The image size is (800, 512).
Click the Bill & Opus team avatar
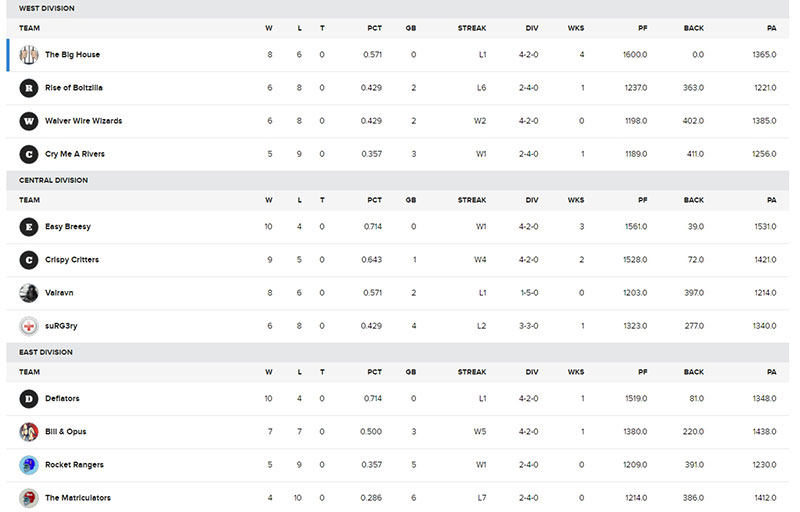[x=29, y=431]
